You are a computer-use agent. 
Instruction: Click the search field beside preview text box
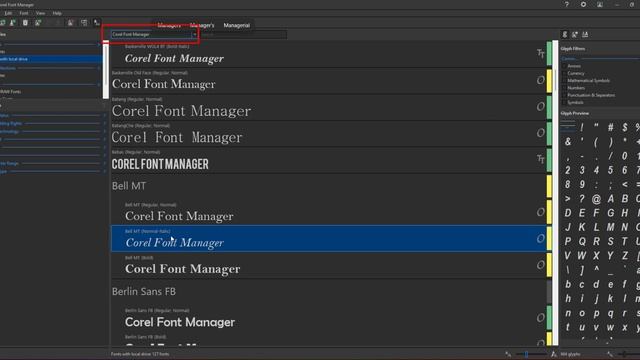tap(243, 35)
